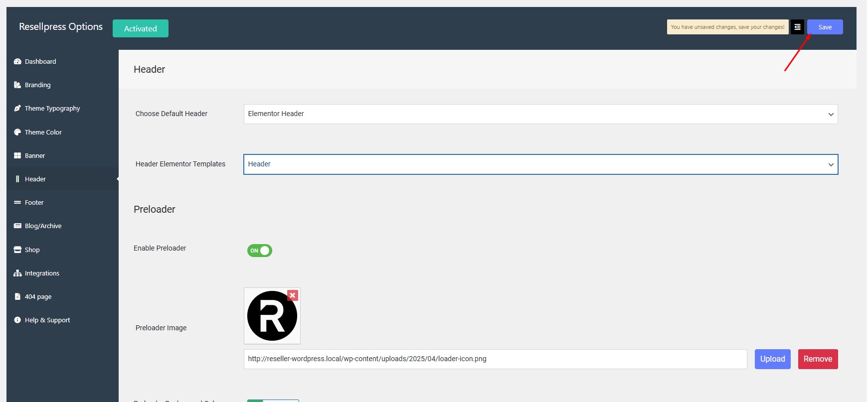Click the red Remove button
The width and height of the screenshot is (868, 402).
pyautogui.click(x=818, y=359)
